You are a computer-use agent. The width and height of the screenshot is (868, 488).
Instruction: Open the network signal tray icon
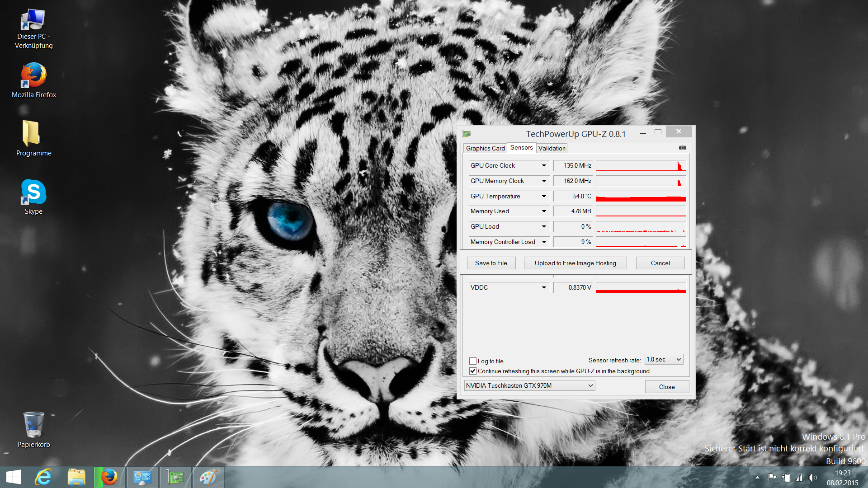[x=799, y=478]
